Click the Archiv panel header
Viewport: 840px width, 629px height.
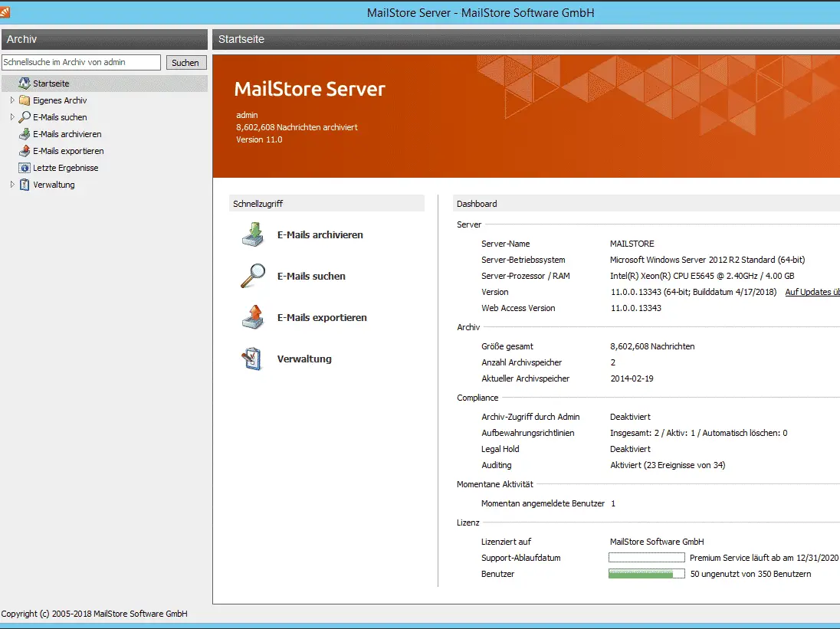[104, 39]
